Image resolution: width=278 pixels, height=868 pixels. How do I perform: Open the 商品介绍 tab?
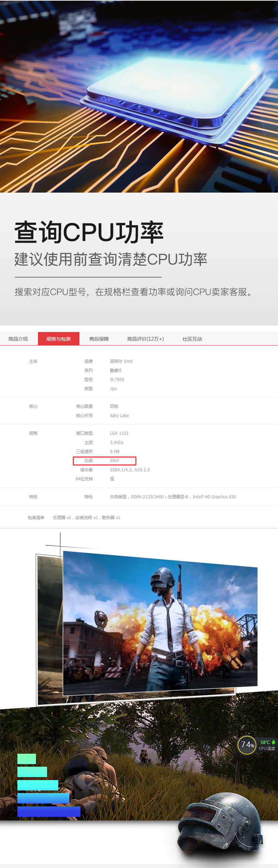click(x=18, y=339)
